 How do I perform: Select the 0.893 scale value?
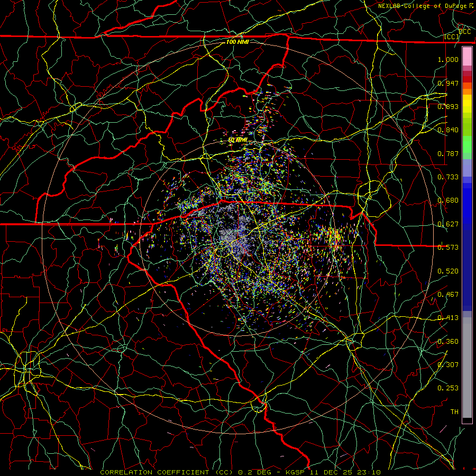click(448, 106)
